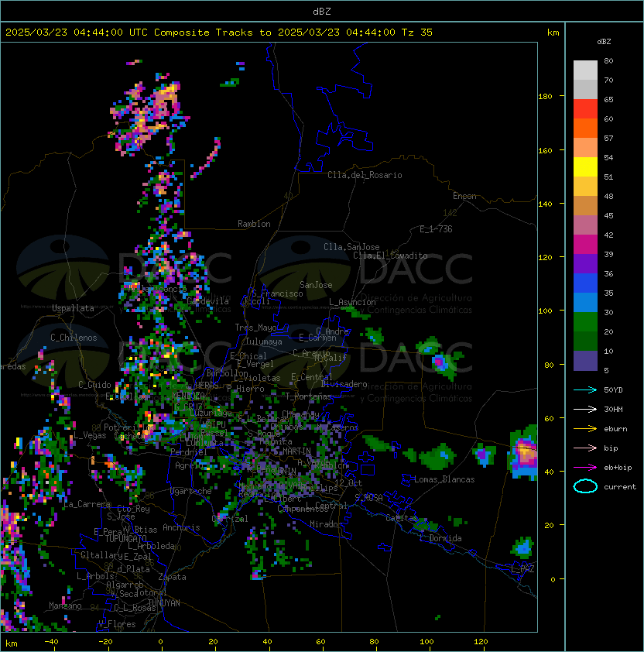Viewport: 644px width, 652px height.
Task: Click the E_1-736 place label
Action: click(436, 228)
